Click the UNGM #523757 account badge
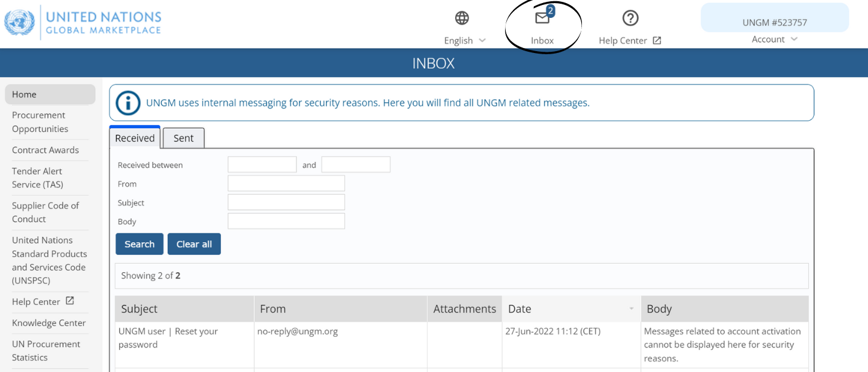Screen dimensions: 868x372 tap(774, 18)
